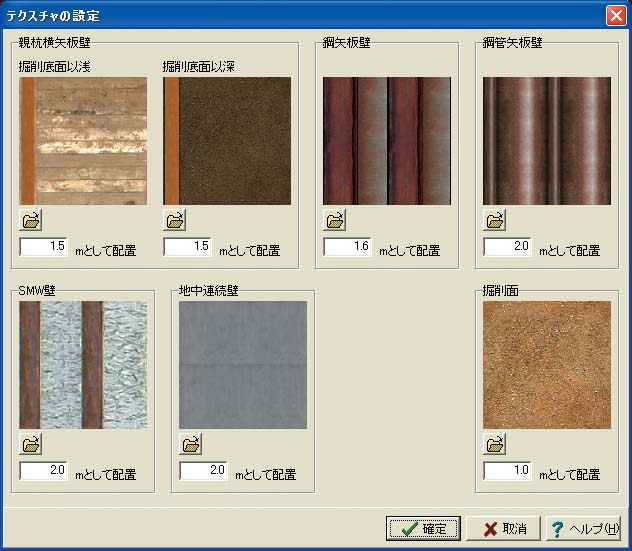Open texture file for 掘削底面以浅
This screenshot has width=632, height=551.
point(31,220)
